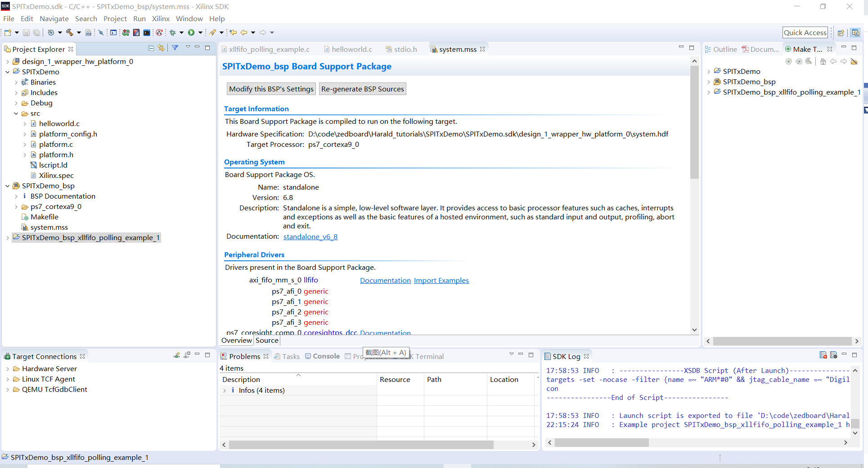
Task: Open the XSCT console toolbar icon
Action: (113, 32)
